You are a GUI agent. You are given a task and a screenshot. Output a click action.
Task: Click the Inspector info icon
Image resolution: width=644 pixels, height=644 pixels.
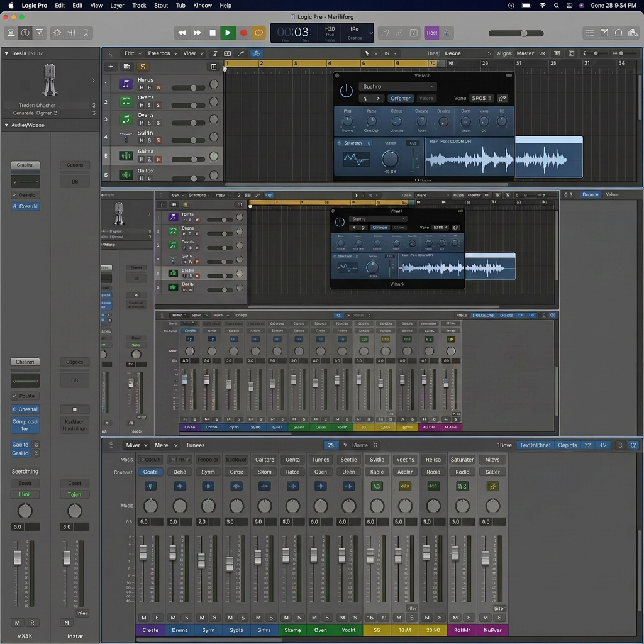[25, 33]
